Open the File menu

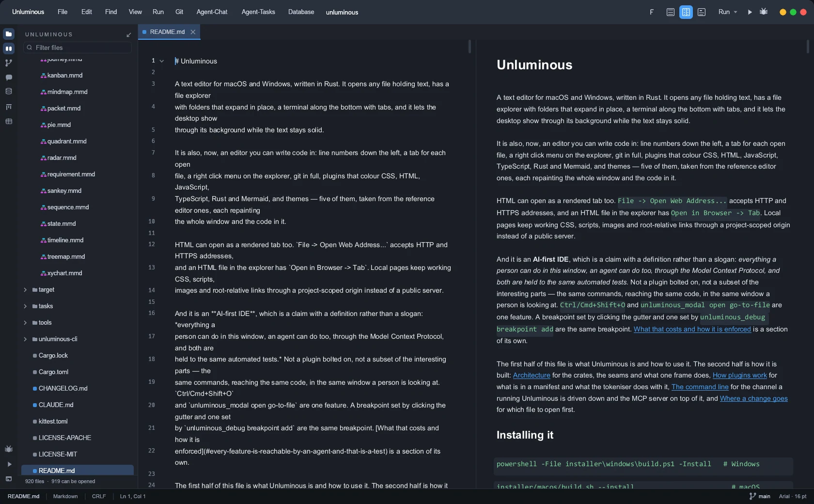click(x=63, y=12)
